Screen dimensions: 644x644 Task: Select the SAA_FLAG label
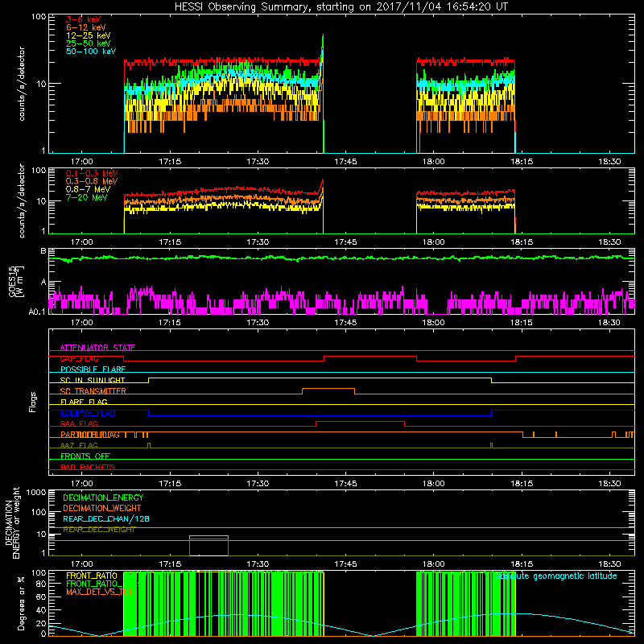(79, 423)
